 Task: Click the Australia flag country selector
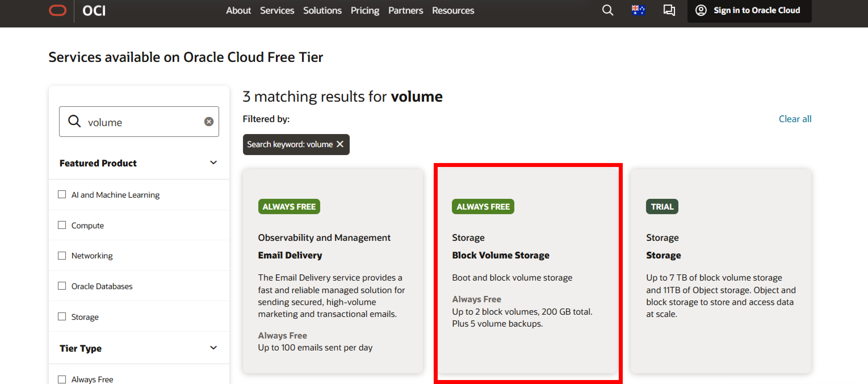point(638,11)
